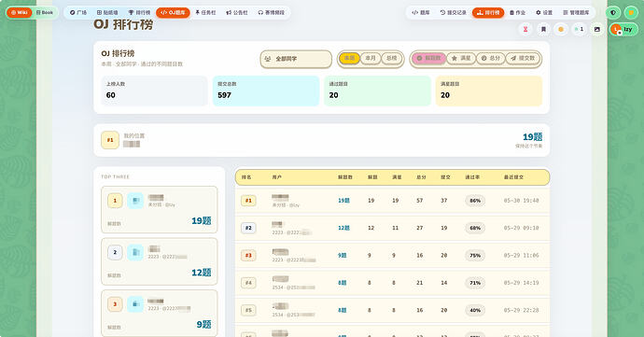Click the #1 rank badge in table
Screen dimensions: 644x337
click(248, 201)
